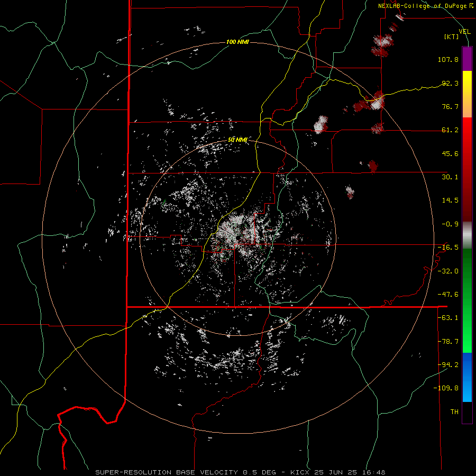The width and height of the screenshot is (476, 476).
Task: Click the -109.8 velocity scale value
Action: 446,388
